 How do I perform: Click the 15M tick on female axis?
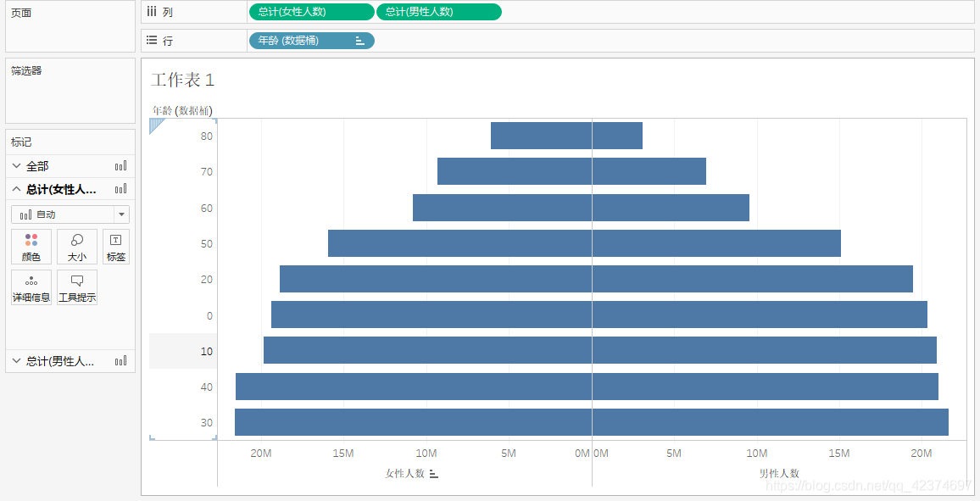pos(343,453)
